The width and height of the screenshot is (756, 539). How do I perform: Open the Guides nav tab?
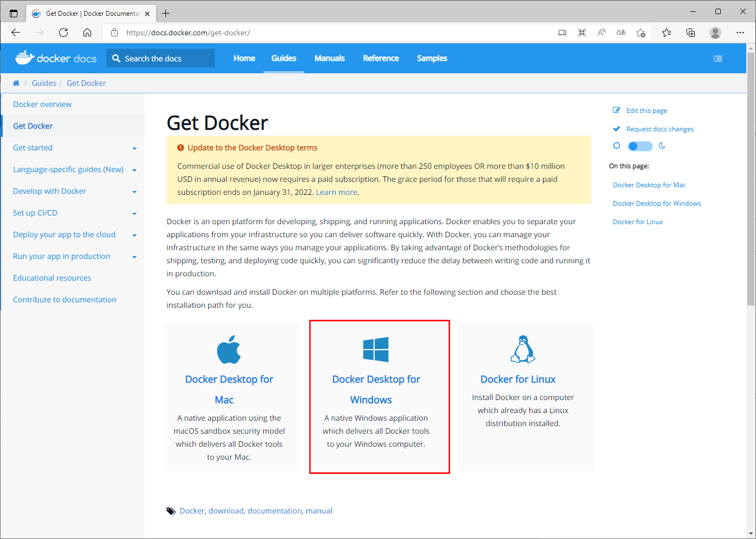pos(284,58)
